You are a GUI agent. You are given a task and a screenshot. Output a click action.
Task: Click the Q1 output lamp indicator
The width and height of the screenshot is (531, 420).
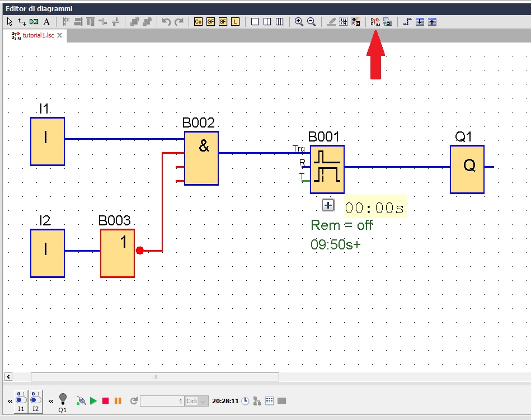(63, 399)
